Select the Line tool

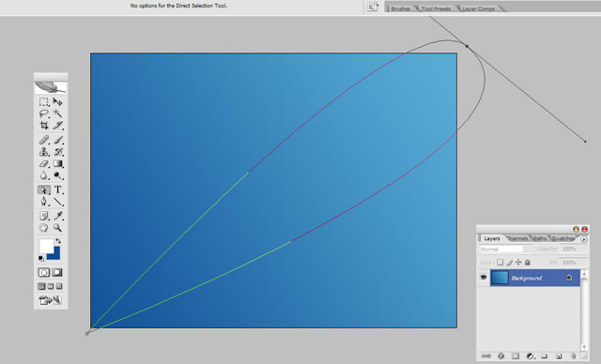57,202
